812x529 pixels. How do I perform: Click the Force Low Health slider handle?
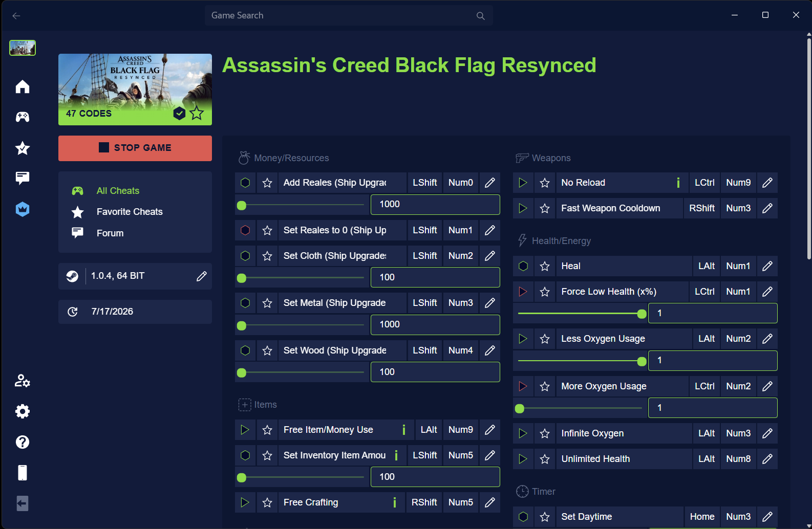pos(642,314)
